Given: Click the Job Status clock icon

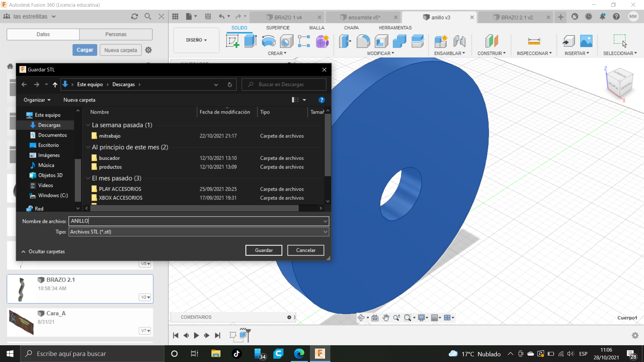Looking at the screenshot, I should point(588,17).
